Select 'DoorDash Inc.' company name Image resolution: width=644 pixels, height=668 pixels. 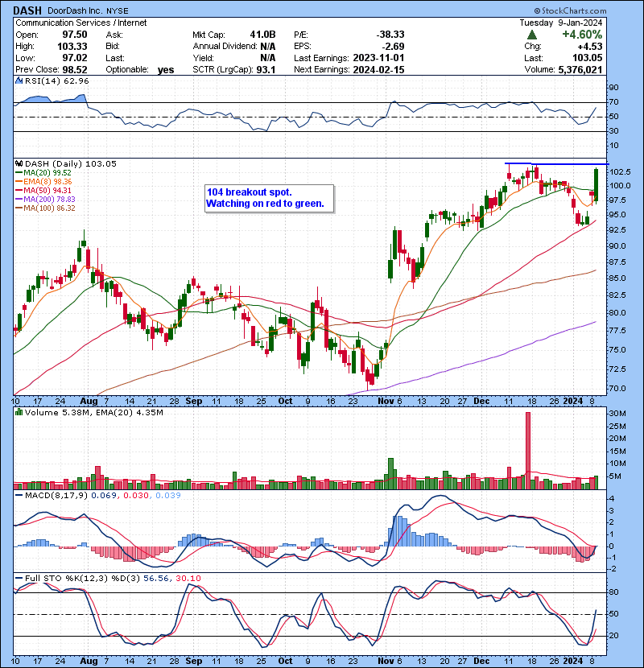click(75, 11)
